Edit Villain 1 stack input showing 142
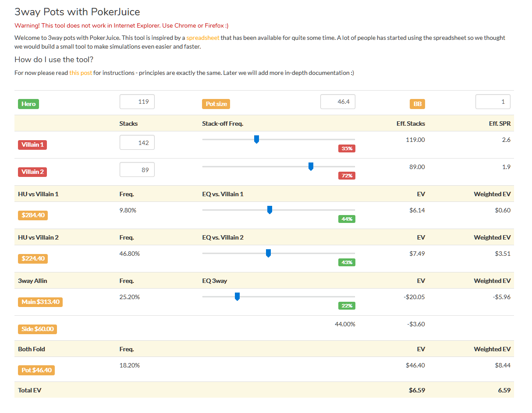Image resolution: width=532 pixels, height=413 pixels. coord(137,142)
